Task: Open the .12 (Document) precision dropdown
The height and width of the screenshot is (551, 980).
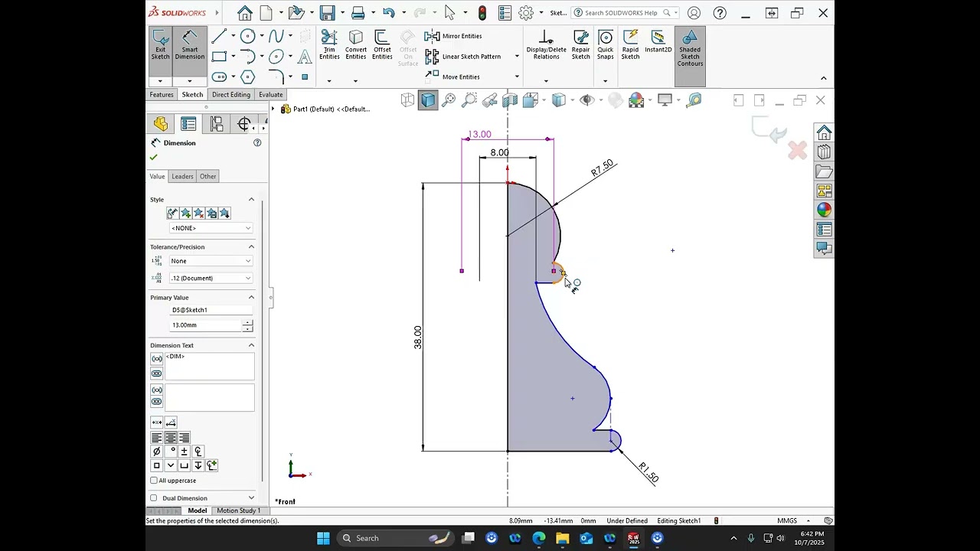Action: coord(211,278)
